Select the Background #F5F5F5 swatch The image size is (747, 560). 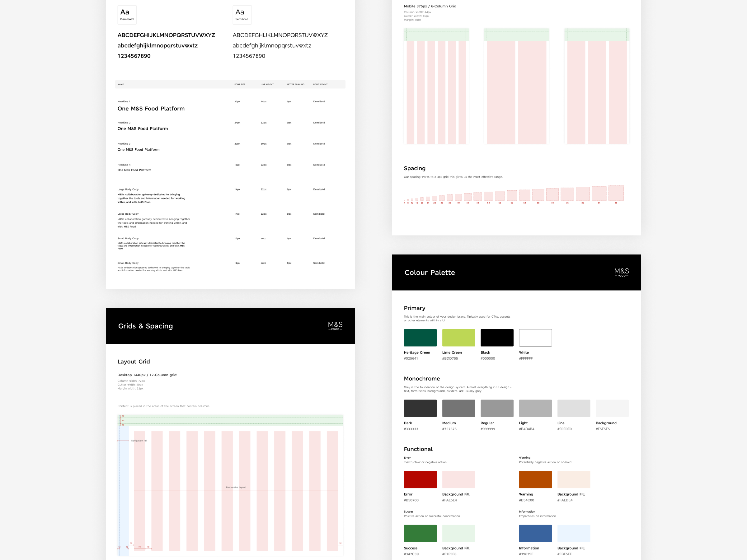[x=612, y=408]
